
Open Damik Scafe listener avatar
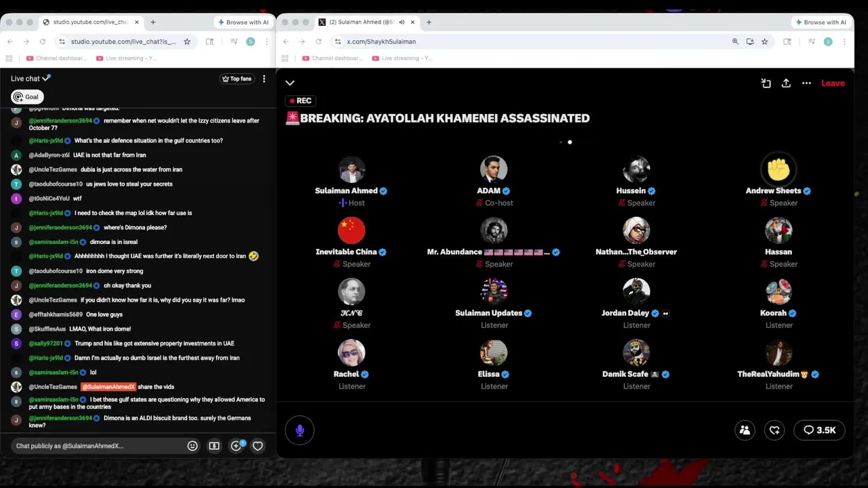[636, 352]
